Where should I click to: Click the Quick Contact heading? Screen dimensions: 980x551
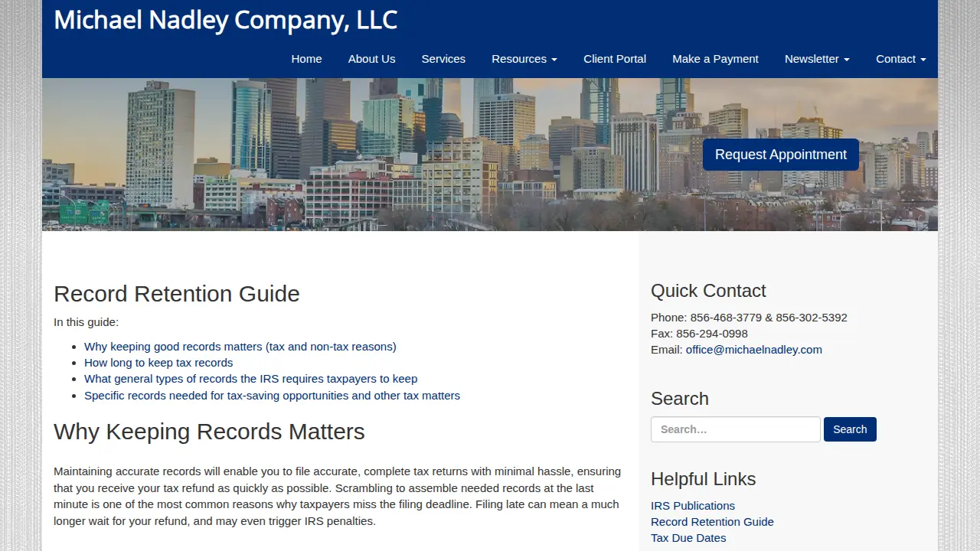coord(708,291)
